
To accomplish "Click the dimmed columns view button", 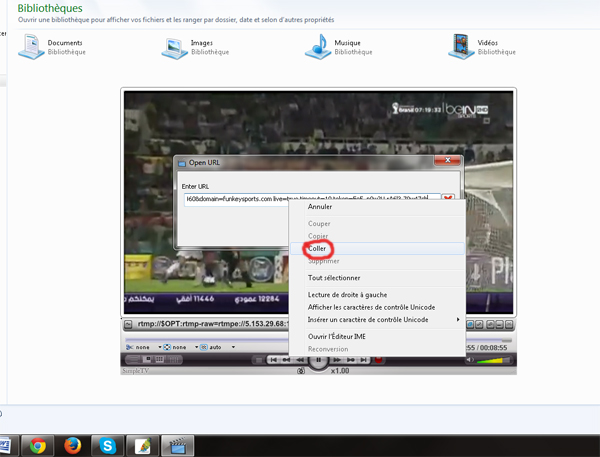I will click(x=174, y=359).
